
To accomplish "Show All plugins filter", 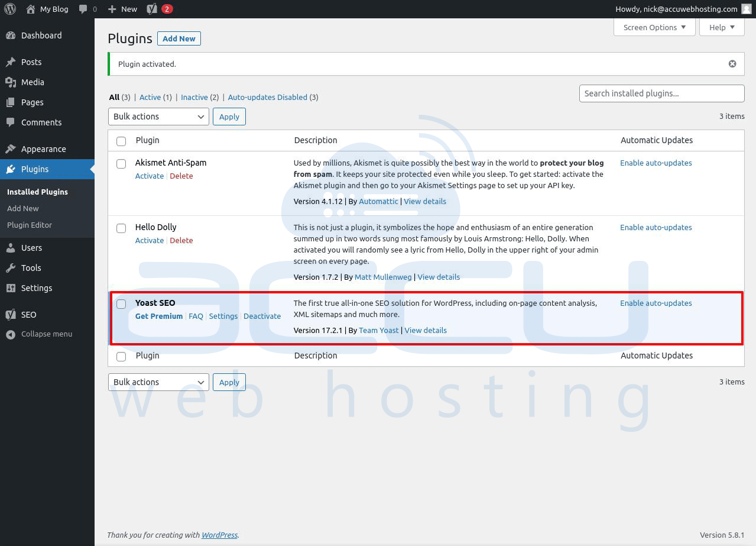I will (x=114, y=97).
